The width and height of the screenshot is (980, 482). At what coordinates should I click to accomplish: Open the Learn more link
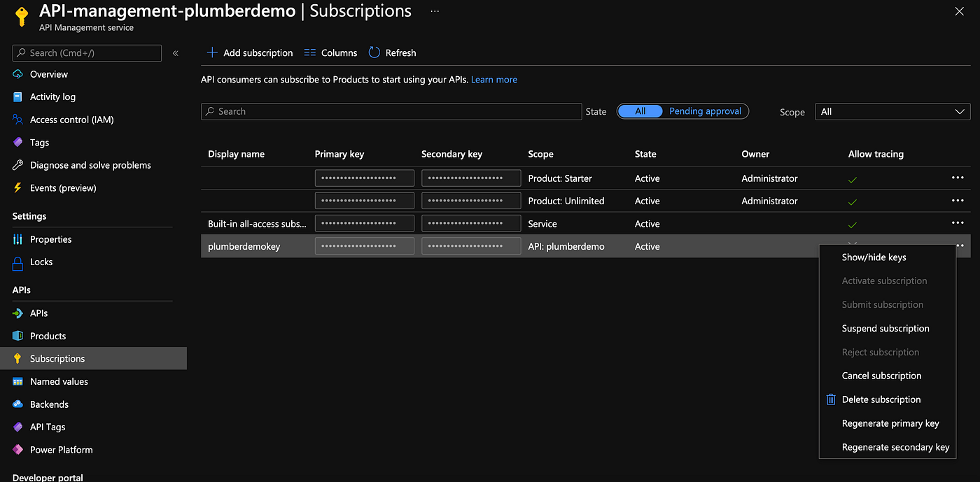tap(494, 80)
